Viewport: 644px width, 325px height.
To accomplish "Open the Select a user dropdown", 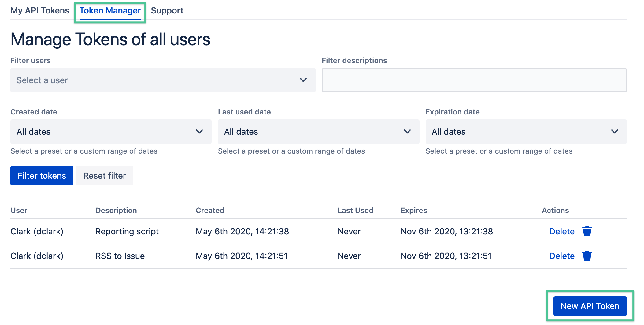I will [x=153, y=80].
